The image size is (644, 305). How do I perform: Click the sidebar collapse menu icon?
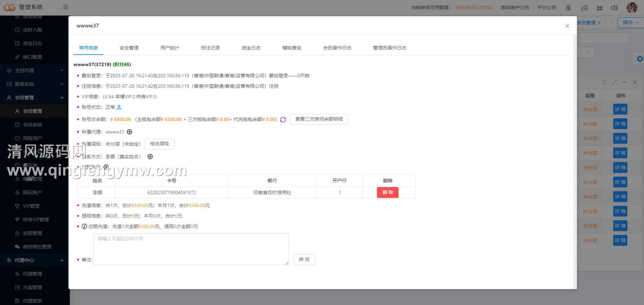click(65, 7)
